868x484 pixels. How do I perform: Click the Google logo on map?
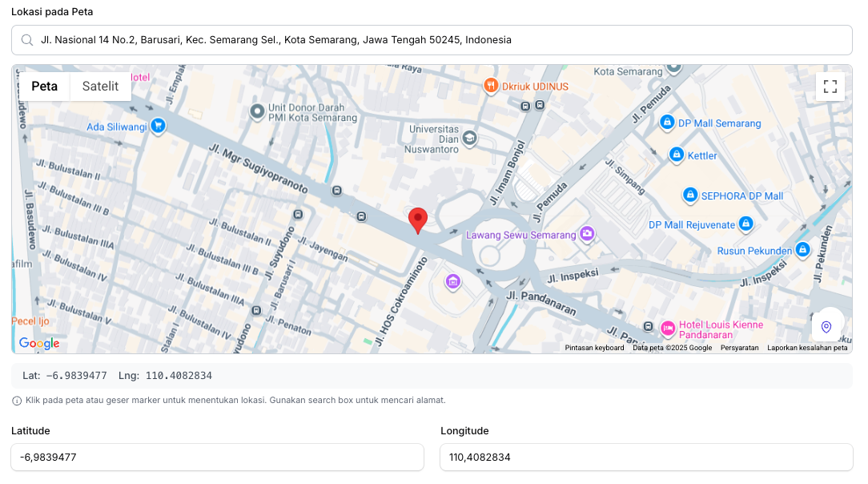pos(39,343)
